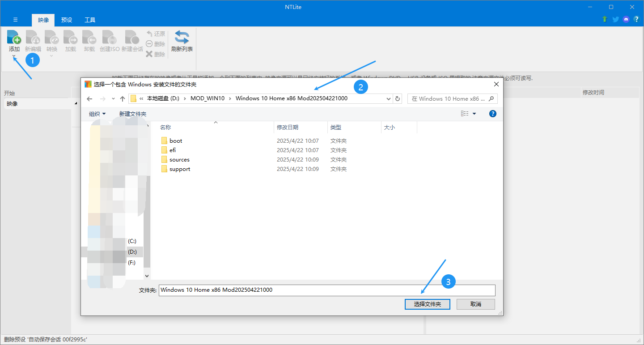Screen dimensions: 644x345
Task: Click the folder search input box
Action: pos(453,98)
